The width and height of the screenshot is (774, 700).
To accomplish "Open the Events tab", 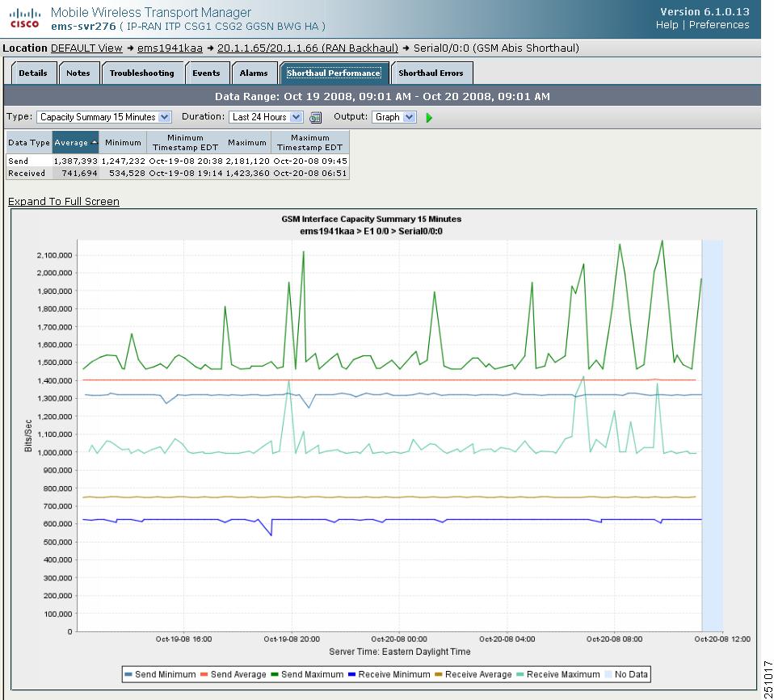I will (x=206, y=73).
